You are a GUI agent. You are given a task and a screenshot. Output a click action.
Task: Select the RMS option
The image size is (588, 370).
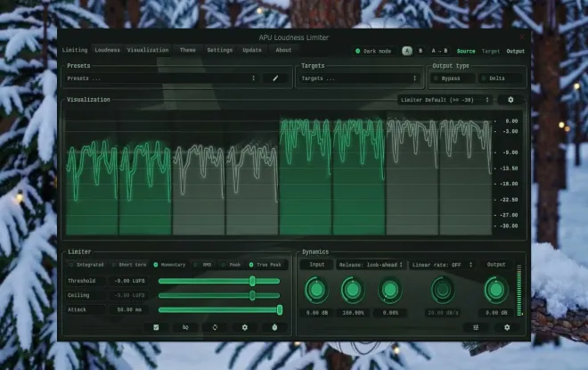[203, 265]
